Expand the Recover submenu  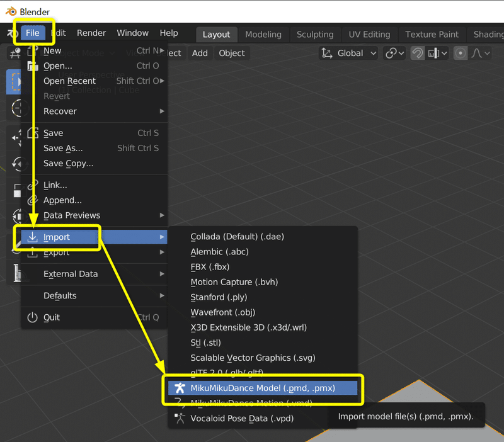94,111
